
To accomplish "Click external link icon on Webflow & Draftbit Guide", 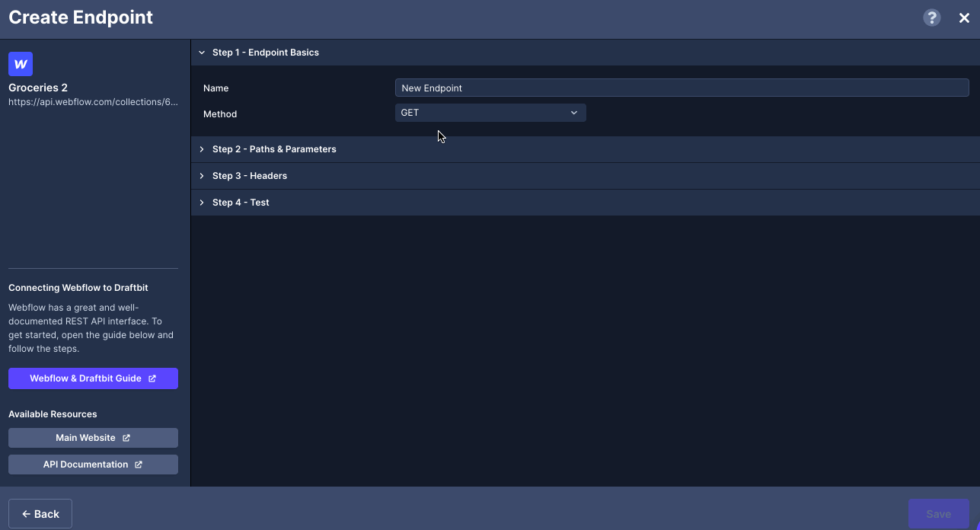I will coord(152,378).
